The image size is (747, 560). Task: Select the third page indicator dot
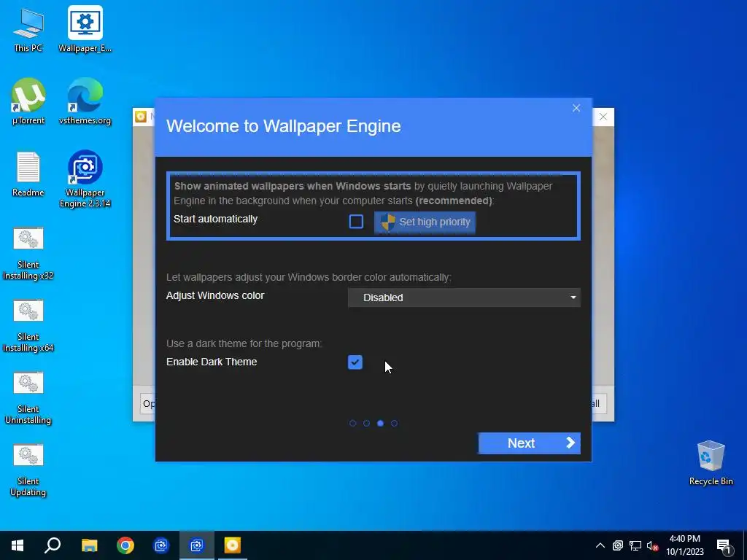[x=380, y=424]
